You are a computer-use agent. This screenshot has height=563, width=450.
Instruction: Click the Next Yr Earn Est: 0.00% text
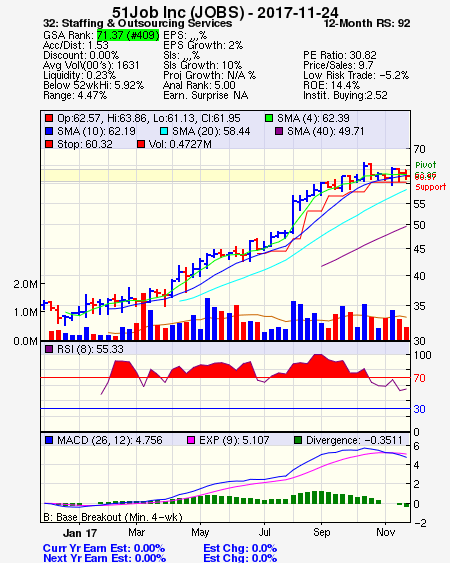tap(104, 558)
